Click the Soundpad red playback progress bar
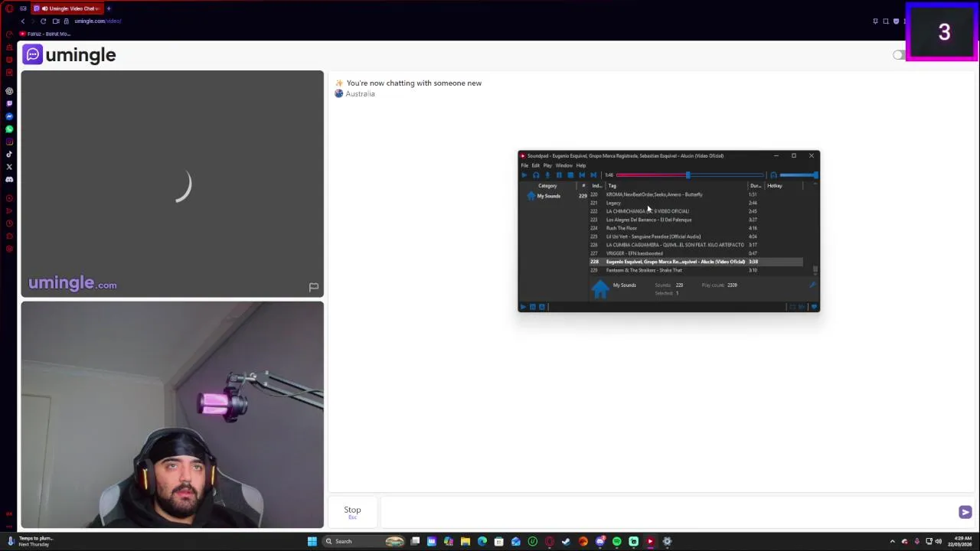 pos(690,175)
